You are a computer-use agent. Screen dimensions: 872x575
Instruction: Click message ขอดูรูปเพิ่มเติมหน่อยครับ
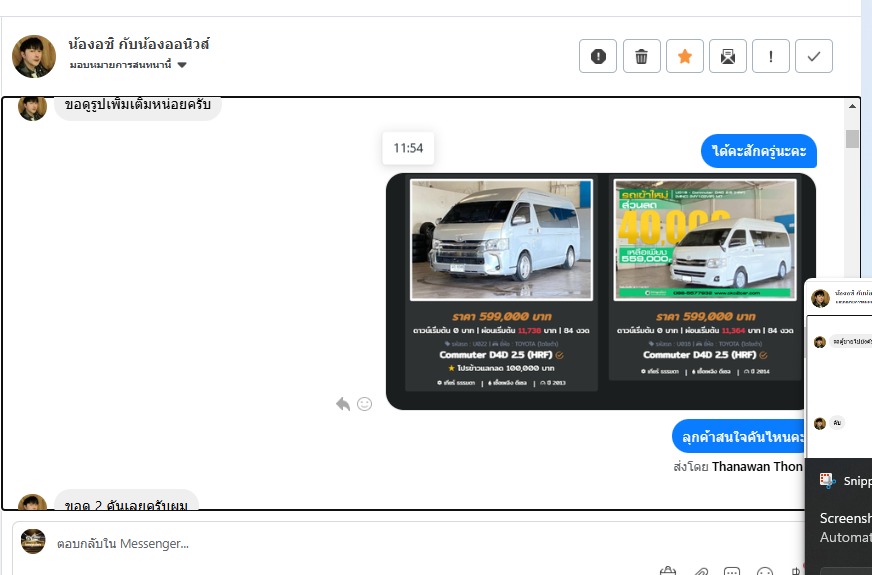[x=137, y=106]
